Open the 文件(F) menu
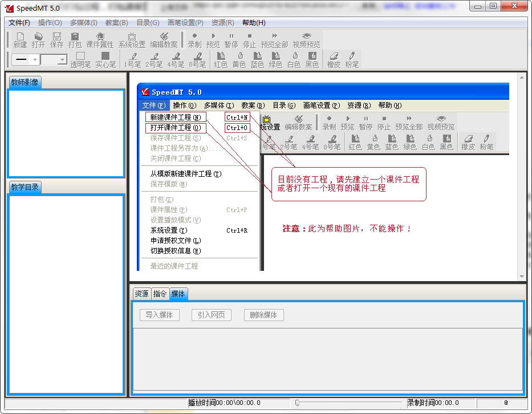532x414 pixels. point(19,23)
